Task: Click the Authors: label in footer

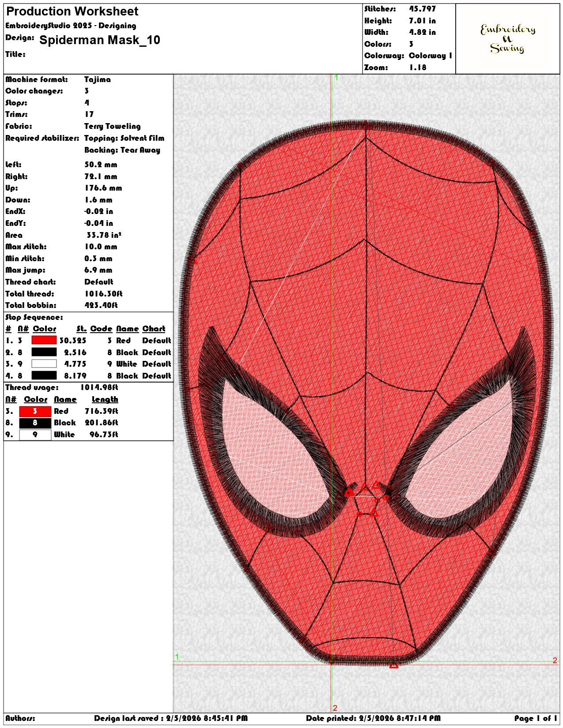Action: coord(20,718)
